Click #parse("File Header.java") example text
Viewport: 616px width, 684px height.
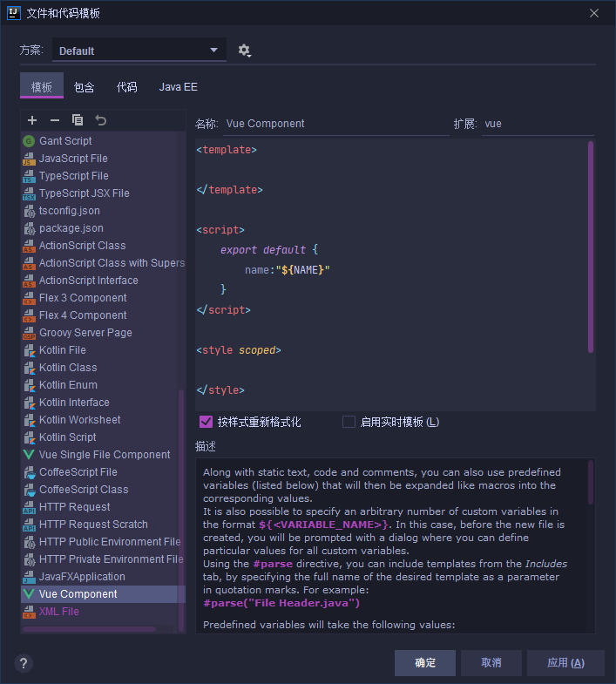click(281, 603)
